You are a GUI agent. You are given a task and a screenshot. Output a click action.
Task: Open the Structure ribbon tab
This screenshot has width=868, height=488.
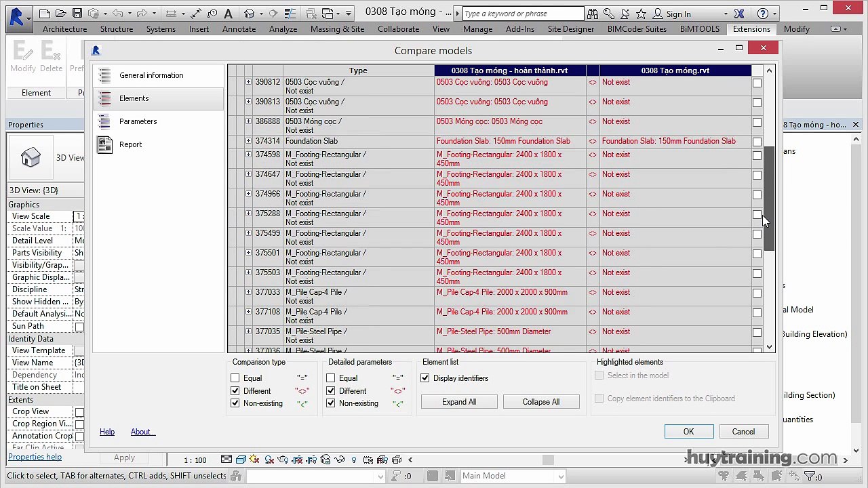click(x=117, y=29)
